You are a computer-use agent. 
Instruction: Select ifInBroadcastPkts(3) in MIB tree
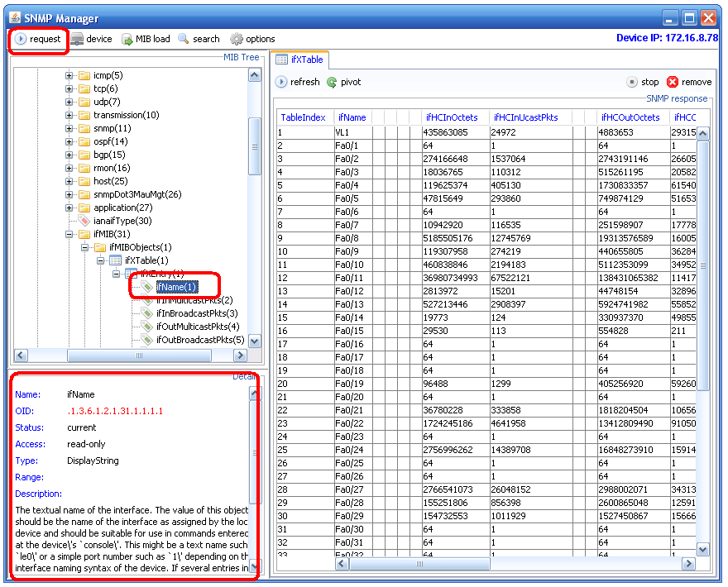[x=197, y=313]
